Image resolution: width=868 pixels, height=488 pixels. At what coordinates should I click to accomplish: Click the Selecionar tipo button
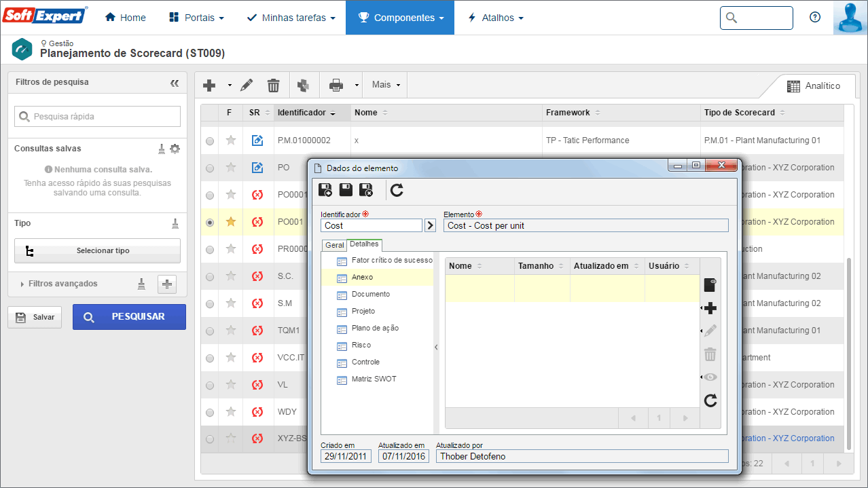coord(97,250)
